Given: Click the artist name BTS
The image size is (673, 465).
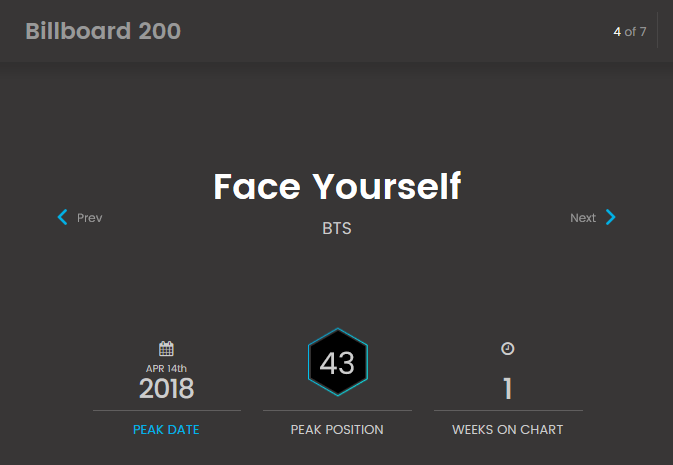Looking at the screenshot, I should click(x=337, y=229).
